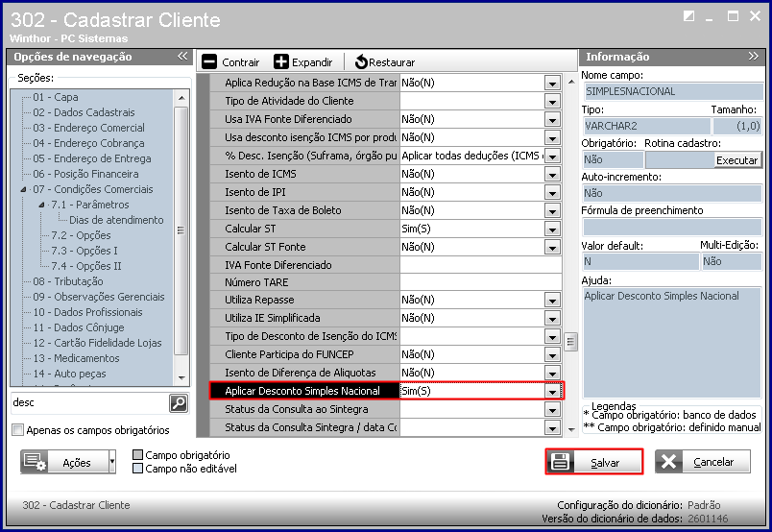Image resolution: width=772 pixels, height=532 pixels.
Task: Click the Campo obrigatório legend box
Action: tap(138, 454)
